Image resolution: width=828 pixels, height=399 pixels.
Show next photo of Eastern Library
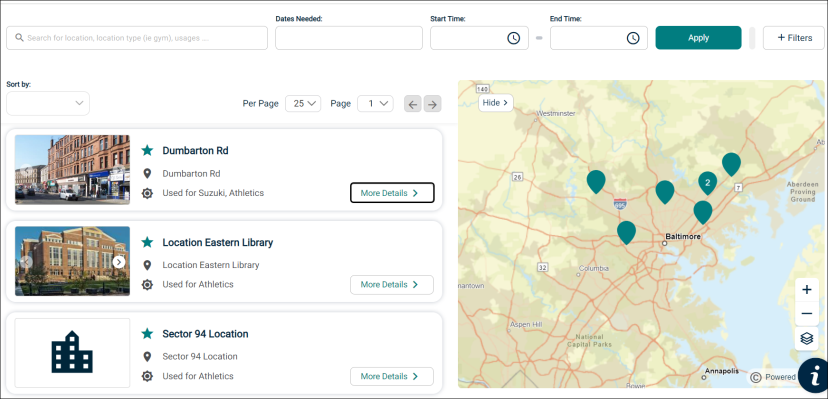(119, 262)
